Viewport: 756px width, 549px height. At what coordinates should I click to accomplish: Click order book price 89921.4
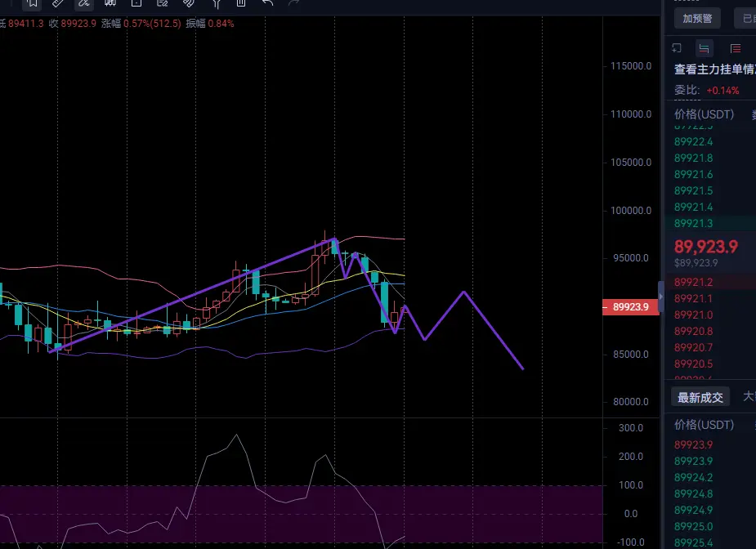pyautogui.click(x=693, y=208)
